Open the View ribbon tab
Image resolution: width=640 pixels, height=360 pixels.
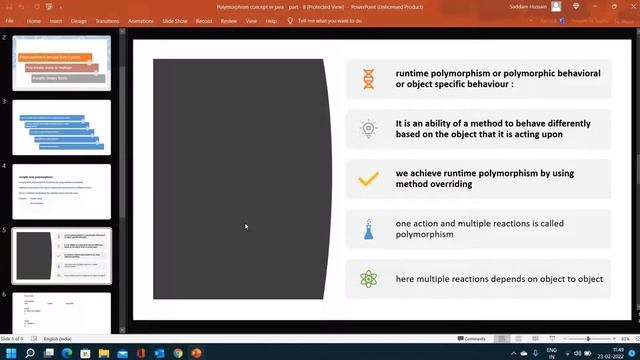(x=251, y=21)
